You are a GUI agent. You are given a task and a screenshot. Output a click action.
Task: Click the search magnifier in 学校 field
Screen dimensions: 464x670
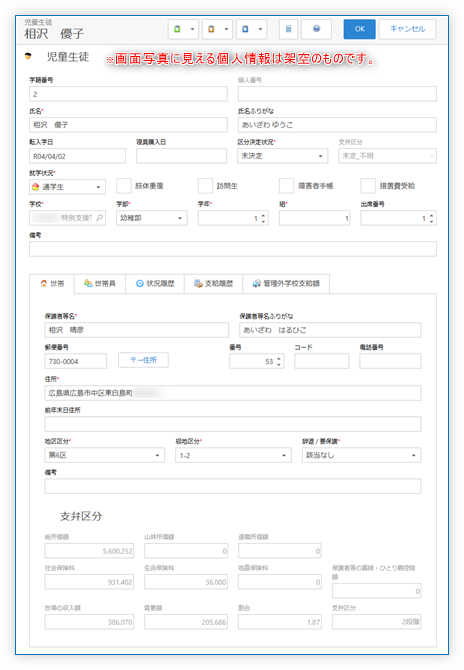[x=100, y=218]
